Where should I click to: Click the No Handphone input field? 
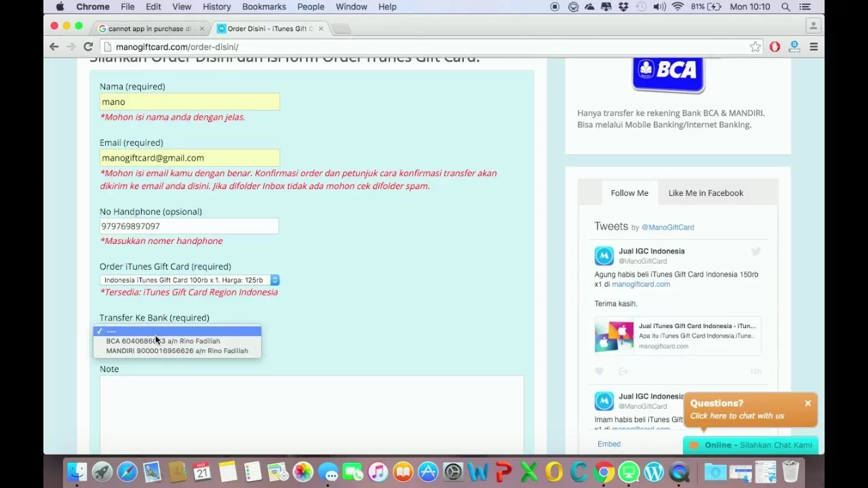189,226
